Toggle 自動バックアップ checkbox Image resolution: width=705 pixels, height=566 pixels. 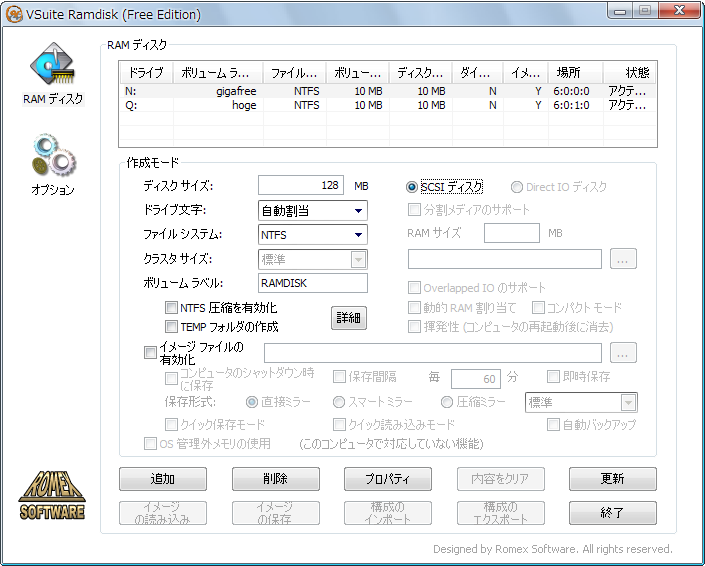[553, 424]
